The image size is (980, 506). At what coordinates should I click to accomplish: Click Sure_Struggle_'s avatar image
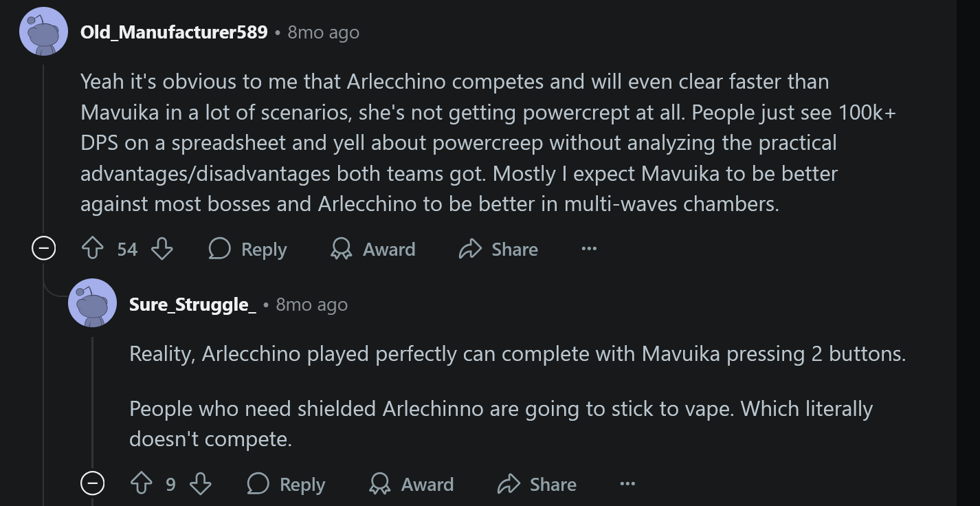click(92, 303)
